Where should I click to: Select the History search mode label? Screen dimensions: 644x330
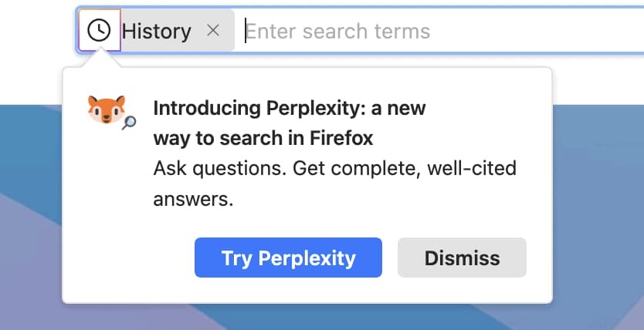click(157, 31)
